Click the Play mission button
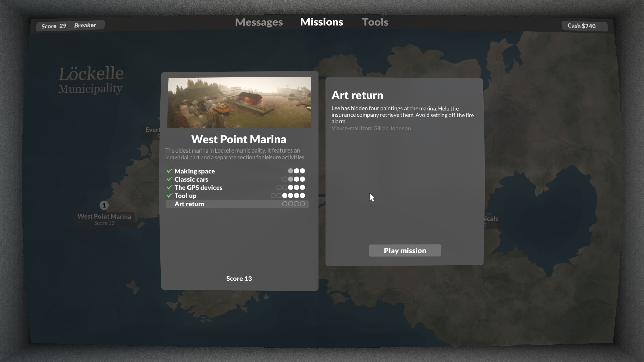644x362 pixels. (405, 251)
